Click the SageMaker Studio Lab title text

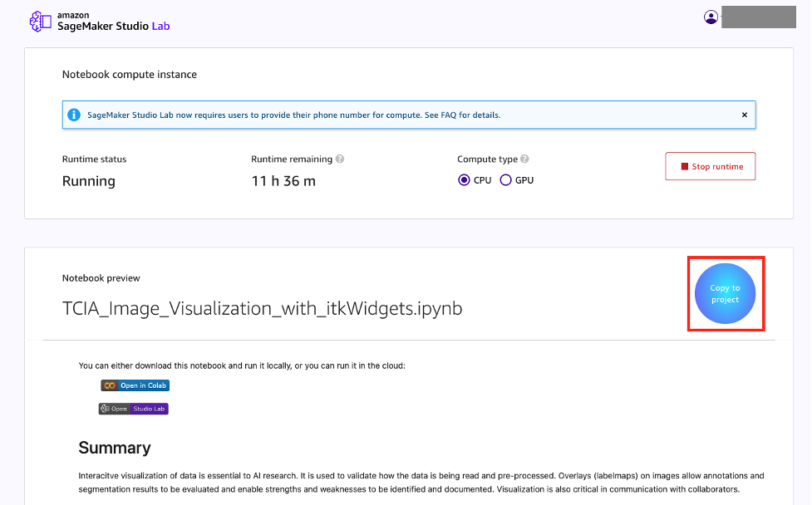point(113,26)
